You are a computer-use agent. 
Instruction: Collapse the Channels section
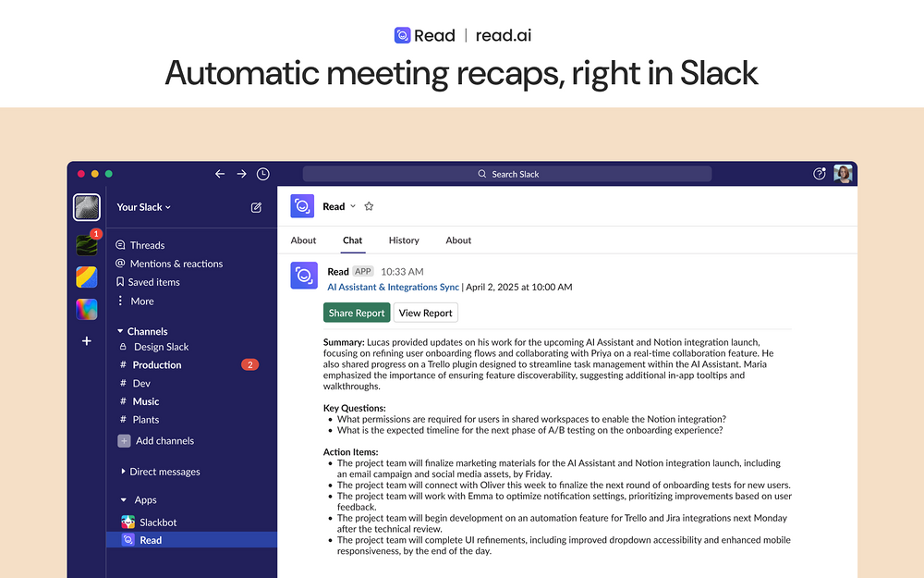coord(120,331)
